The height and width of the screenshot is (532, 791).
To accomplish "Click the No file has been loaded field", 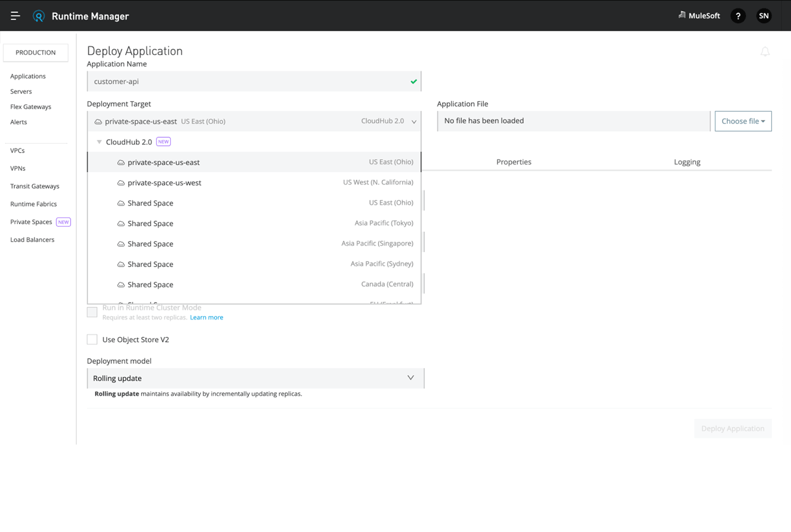I will click(x=574, y=121).
